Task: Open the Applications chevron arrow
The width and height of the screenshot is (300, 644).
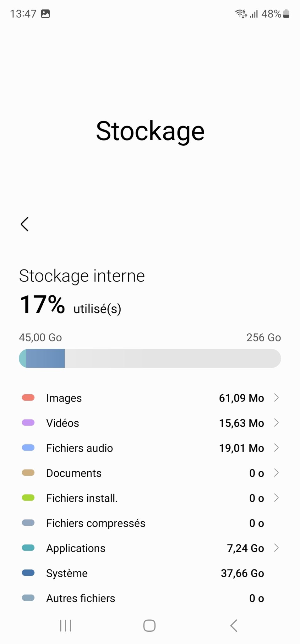Action: pos(276,548)
